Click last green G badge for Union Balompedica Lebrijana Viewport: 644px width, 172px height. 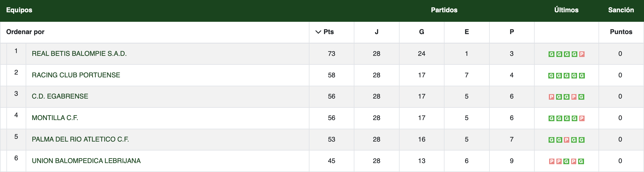(x=581, y=161)
